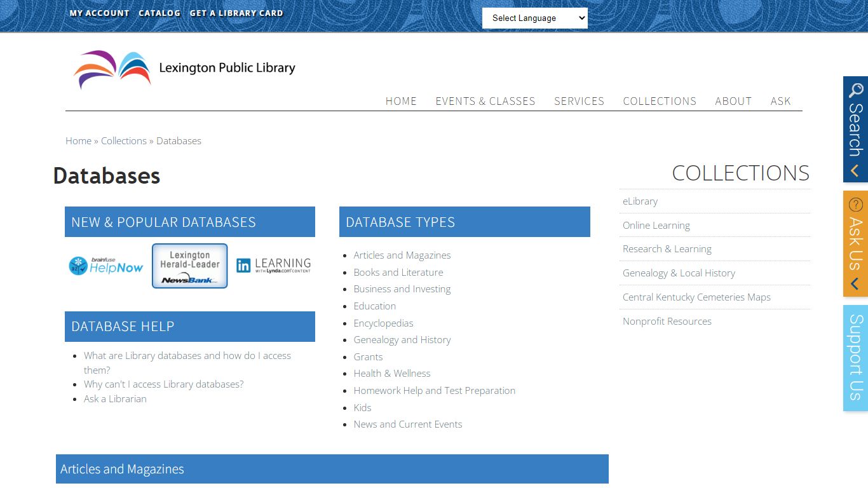
Task: Click the Collections breadcrumb link
Action: coord(124,141)
